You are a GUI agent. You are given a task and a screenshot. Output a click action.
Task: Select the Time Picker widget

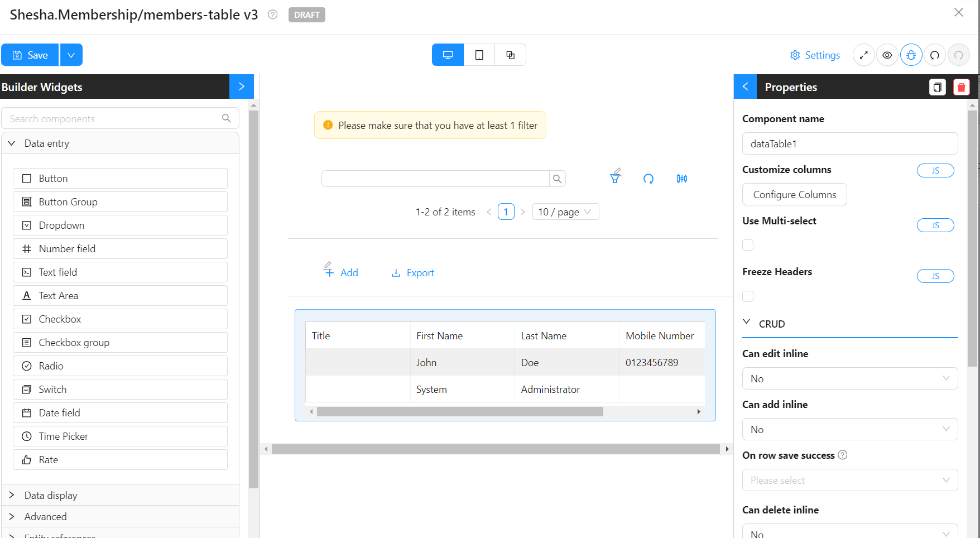pyautogui.click(x=120, y=436)
